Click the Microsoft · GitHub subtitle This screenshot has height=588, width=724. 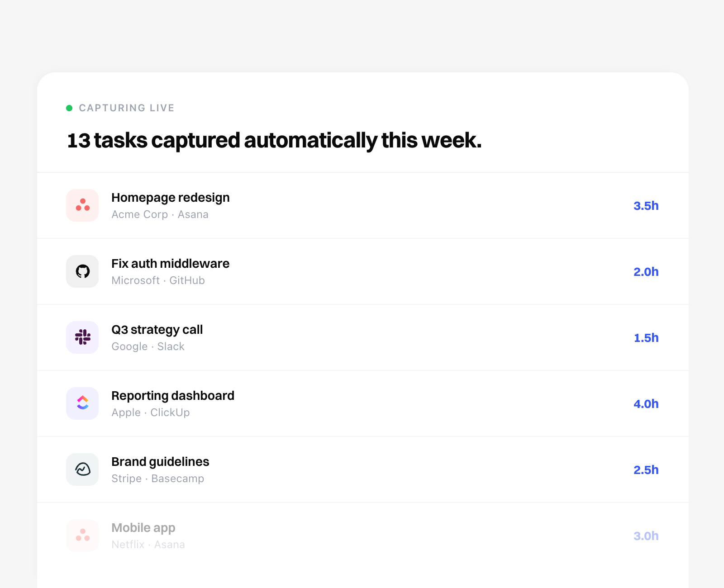pyautogui.click(x=158, y=280)
